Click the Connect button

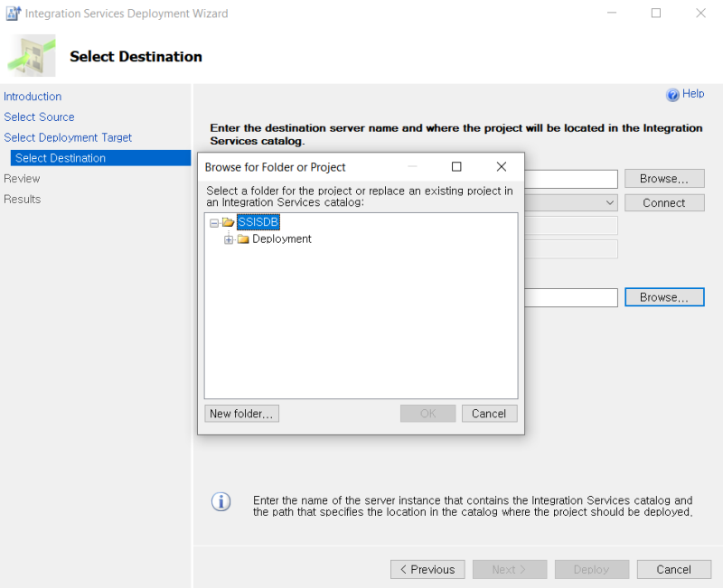point(664,203)
